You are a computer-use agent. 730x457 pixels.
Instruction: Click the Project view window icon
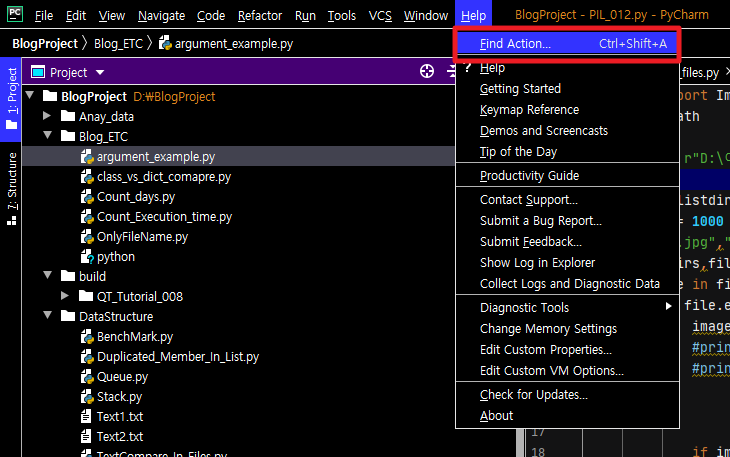38,72
